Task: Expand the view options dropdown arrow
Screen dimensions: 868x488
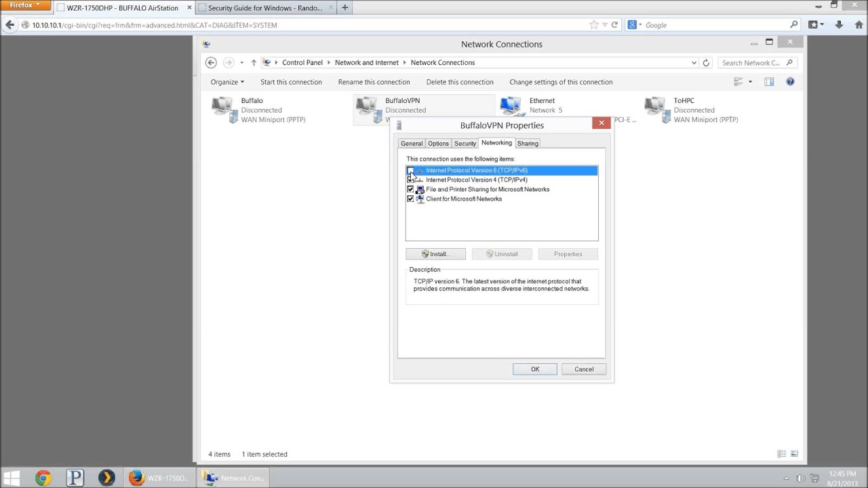Action: click(x=750, y=82)
